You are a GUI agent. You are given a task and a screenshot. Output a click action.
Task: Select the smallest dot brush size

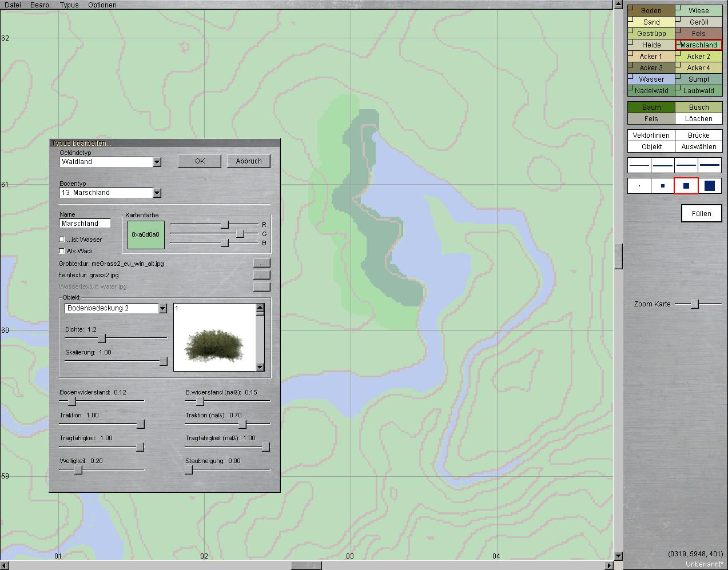point(639,186)
